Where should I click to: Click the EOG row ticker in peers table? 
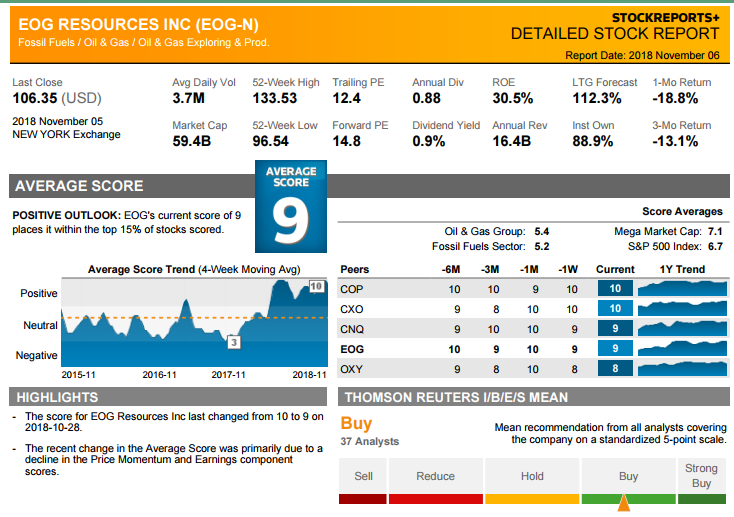pyautogui.click(x=352, y=349)
